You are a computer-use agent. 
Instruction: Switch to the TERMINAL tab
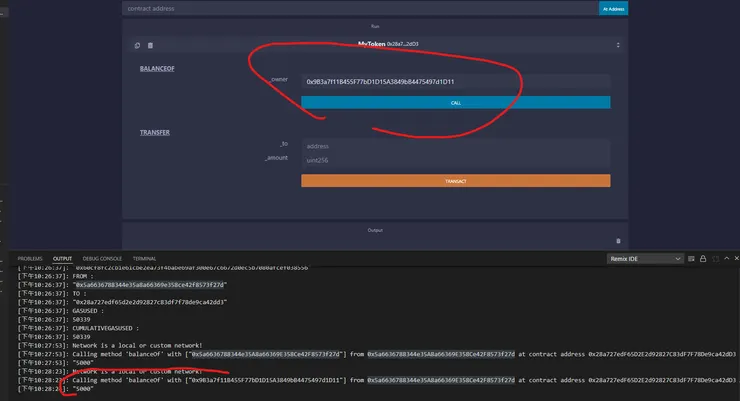(x=144, y=259)
